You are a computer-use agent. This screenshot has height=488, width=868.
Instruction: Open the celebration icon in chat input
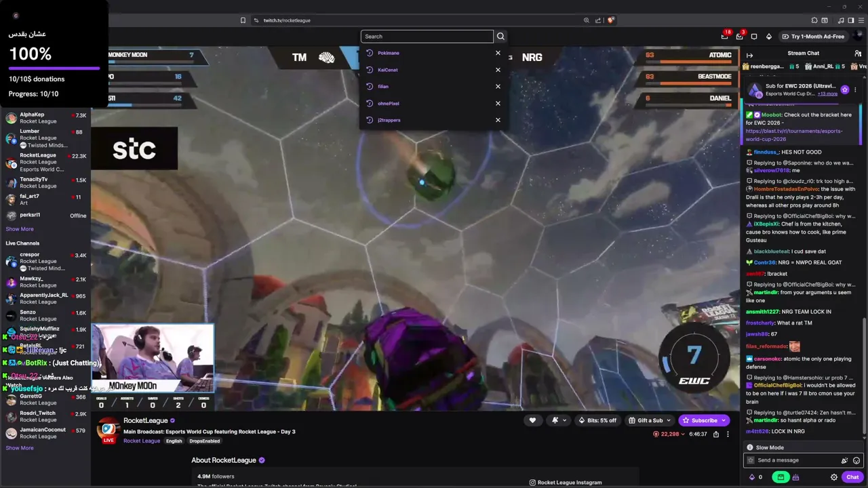844,460
